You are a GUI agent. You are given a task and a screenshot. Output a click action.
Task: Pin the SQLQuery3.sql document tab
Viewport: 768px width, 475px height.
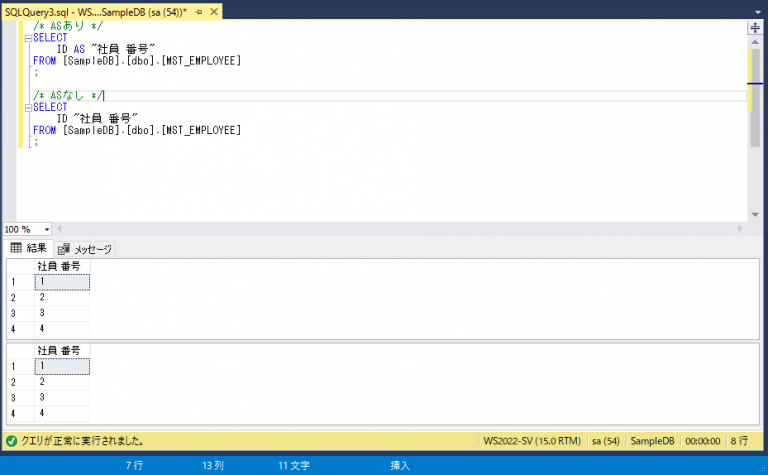(x=200, y=10)
